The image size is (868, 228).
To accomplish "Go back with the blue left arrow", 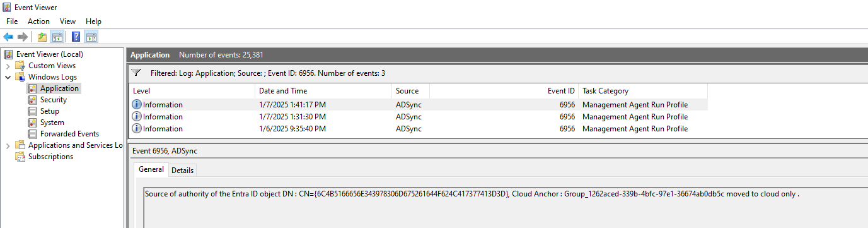I will (x=8, y=37).
